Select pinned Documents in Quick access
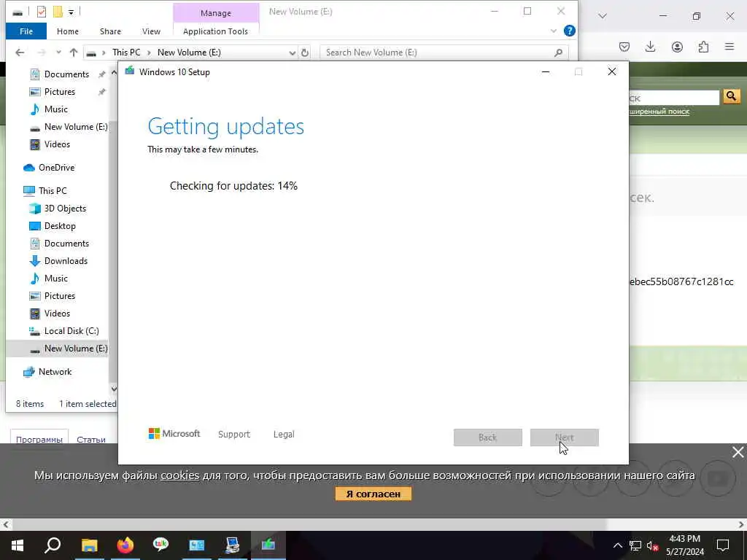The image size is (747, 560). pyautogui.click(x=66, y=74)
